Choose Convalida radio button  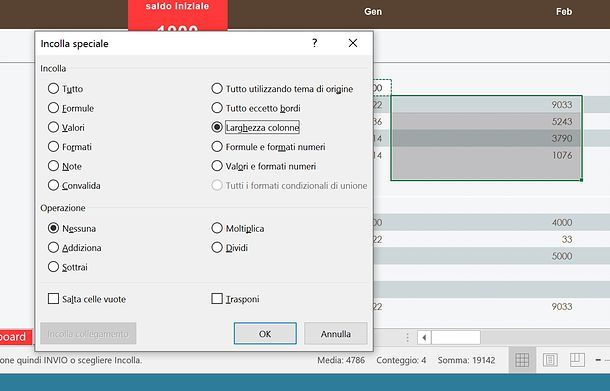(x=53, y=185)
